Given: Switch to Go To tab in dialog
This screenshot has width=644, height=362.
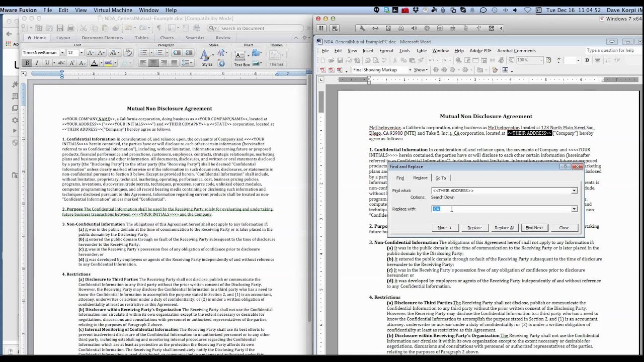Looking at the screenshot, I should [x=441, y=178].
